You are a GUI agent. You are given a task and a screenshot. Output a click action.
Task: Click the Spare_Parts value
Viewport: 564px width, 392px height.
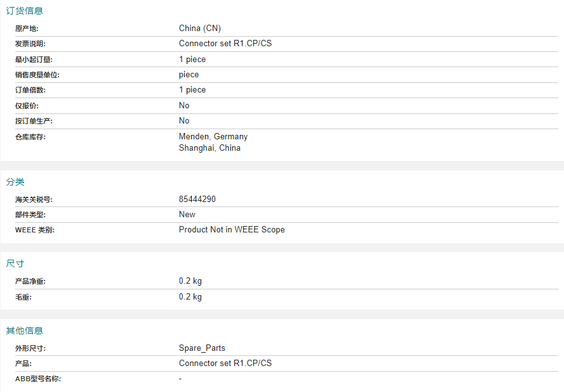202,348
